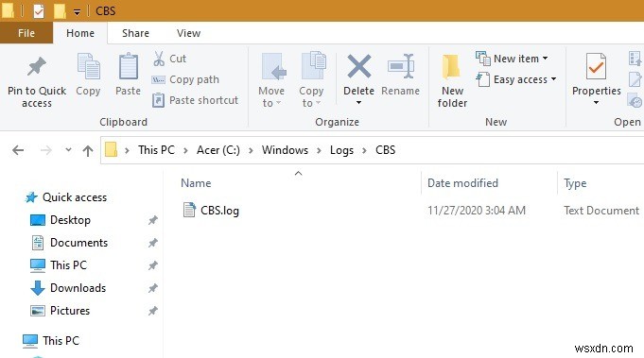
Task: Go up one folder level arrow
Action: tap(88, 150)
